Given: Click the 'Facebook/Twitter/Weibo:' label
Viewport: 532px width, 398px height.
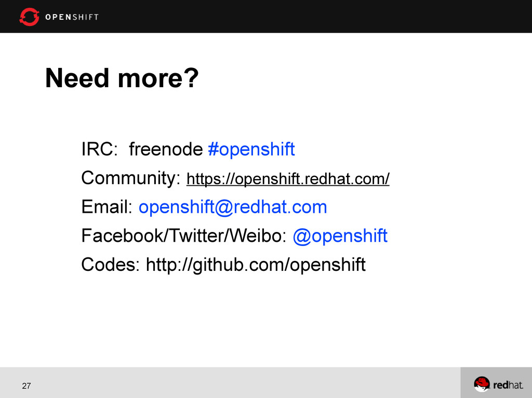Looking at the screenshot, I should click(184, 236).
